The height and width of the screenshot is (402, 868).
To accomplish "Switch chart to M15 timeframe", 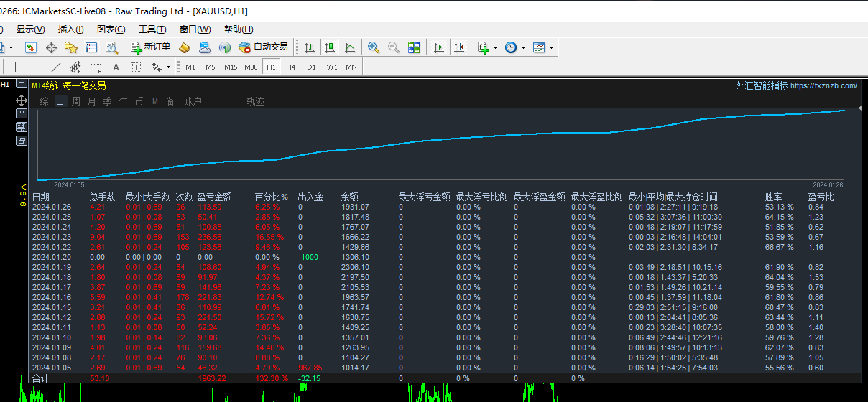I will tap(231, 67).
